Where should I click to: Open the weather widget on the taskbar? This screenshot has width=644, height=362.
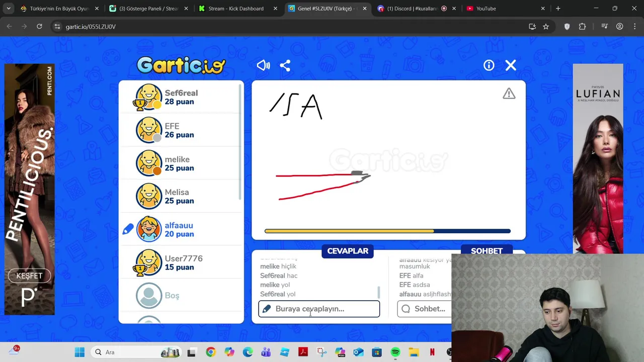pos(14,351)
